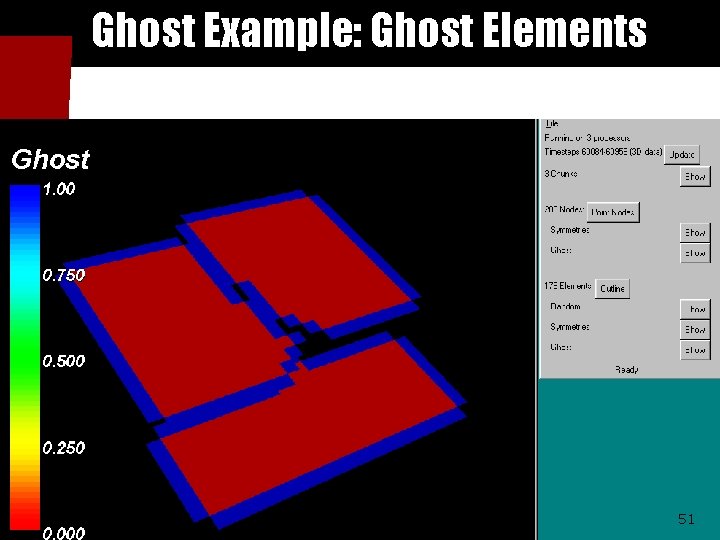Image resolution: width=720 pixels, height=540 pixels.
Task: Click the slide title 'Ghost Example: Ghost Elements'
Action: click(x=369, y=30)
